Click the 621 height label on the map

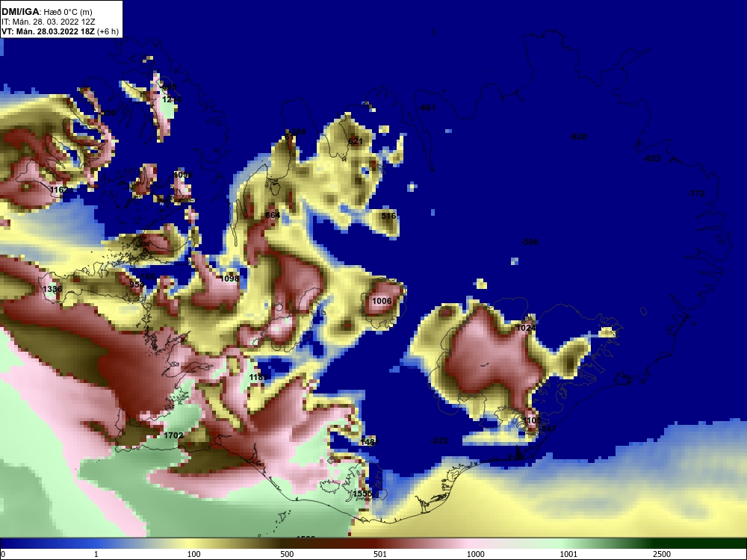click(356, 141)
